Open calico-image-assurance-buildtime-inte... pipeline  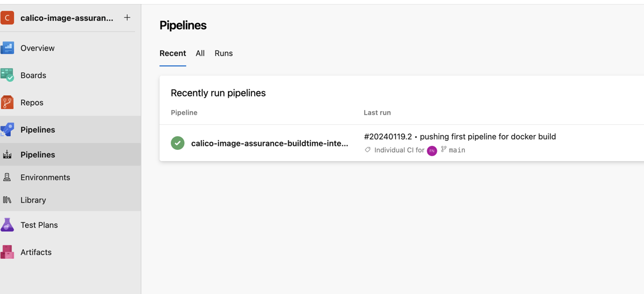click(270, 143)
